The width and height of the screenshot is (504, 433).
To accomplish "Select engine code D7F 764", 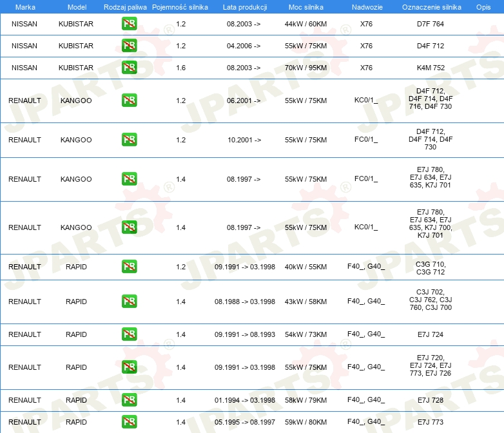I will point(431,24).
